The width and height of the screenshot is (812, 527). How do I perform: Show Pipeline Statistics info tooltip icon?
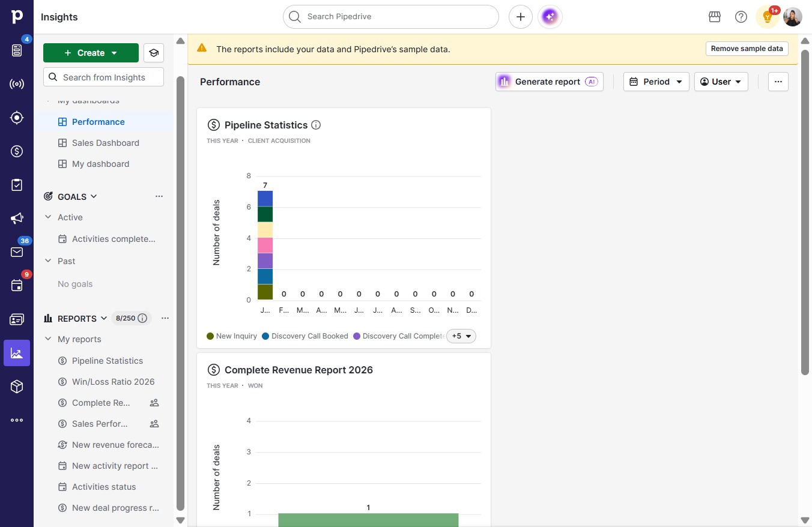(x=316, y=125)
